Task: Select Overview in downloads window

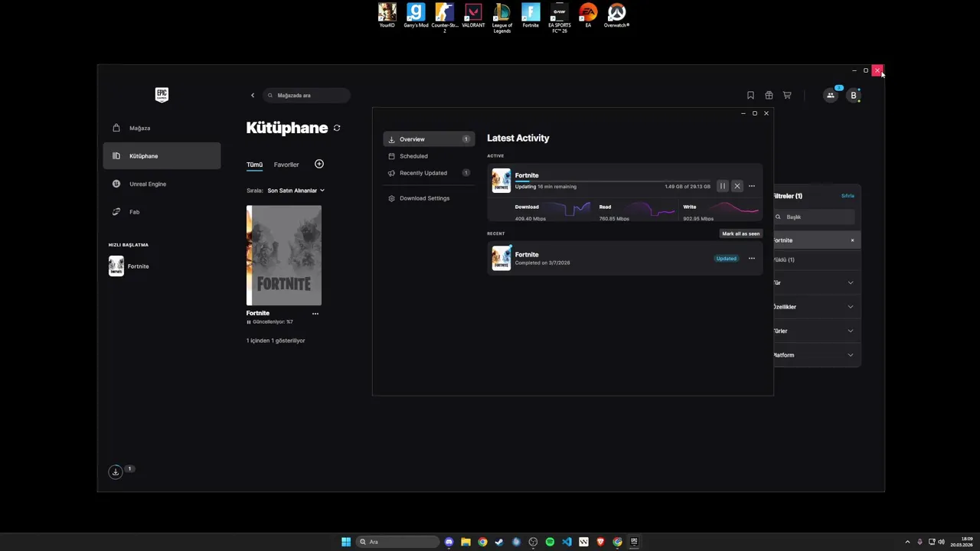Action: tap(429, 139)
